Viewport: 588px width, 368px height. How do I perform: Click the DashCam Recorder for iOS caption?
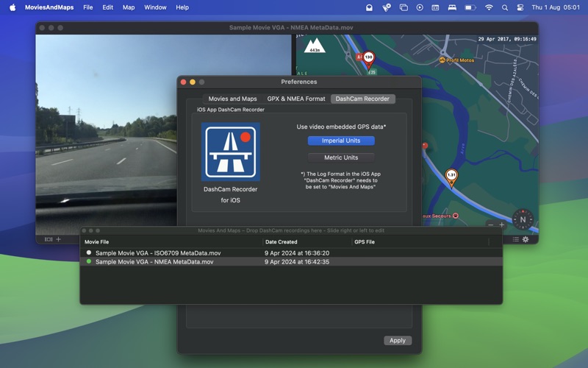point(230,194)
